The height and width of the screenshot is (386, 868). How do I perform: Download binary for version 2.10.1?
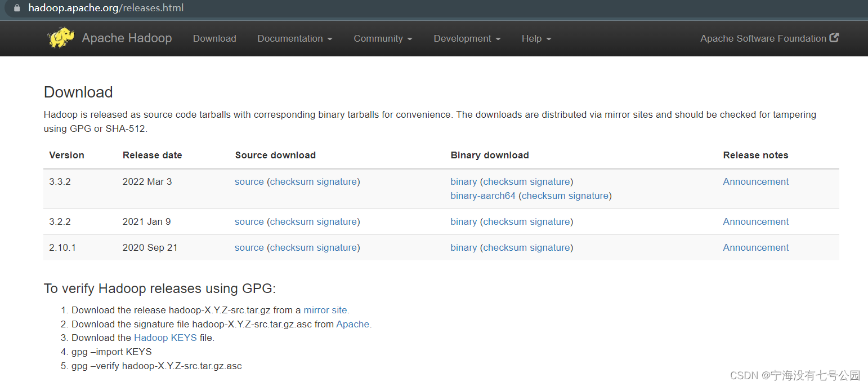pyautogui.click(x=464, y=247)
